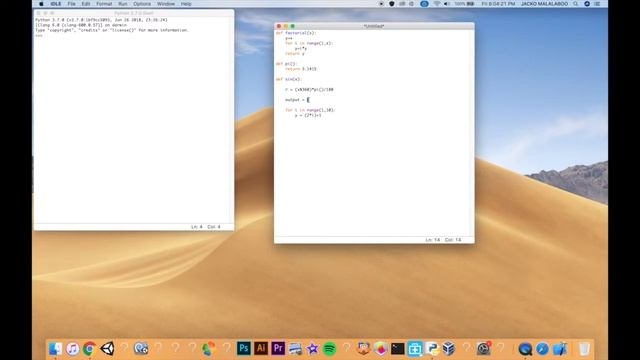
Task: Launch Unity from the dock
Action: click(107, 349)
